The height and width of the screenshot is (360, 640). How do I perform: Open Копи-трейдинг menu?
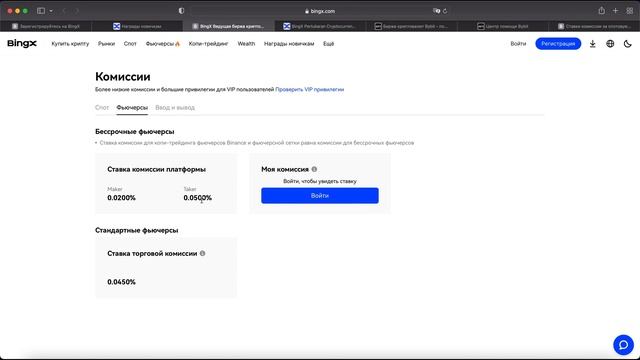click(208, 44)
